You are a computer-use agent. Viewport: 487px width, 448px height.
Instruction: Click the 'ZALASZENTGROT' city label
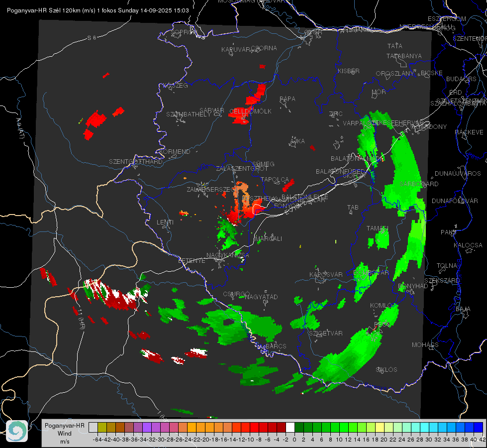242,169
